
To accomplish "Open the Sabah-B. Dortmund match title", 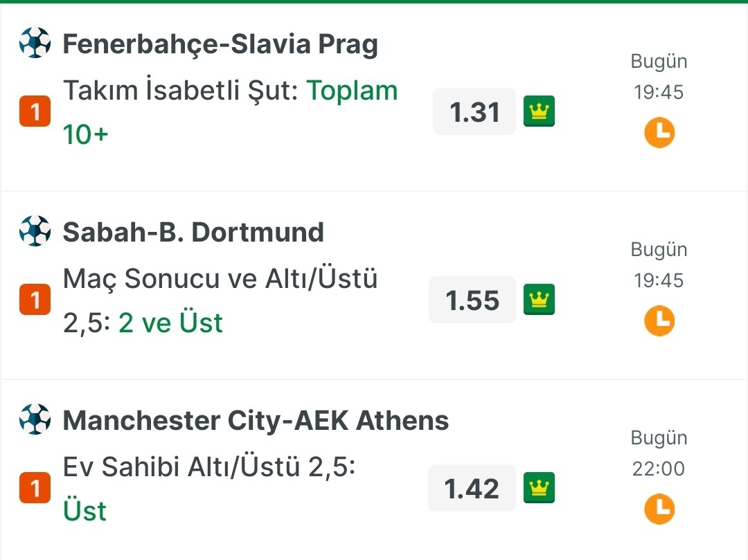I will point(193,232).
